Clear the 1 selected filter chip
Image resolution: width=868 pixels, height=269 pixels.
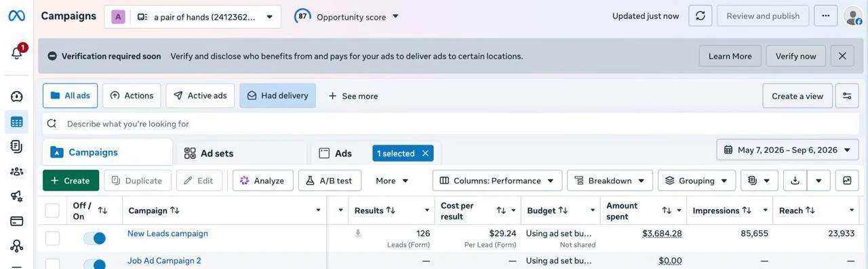pos(425,154)
